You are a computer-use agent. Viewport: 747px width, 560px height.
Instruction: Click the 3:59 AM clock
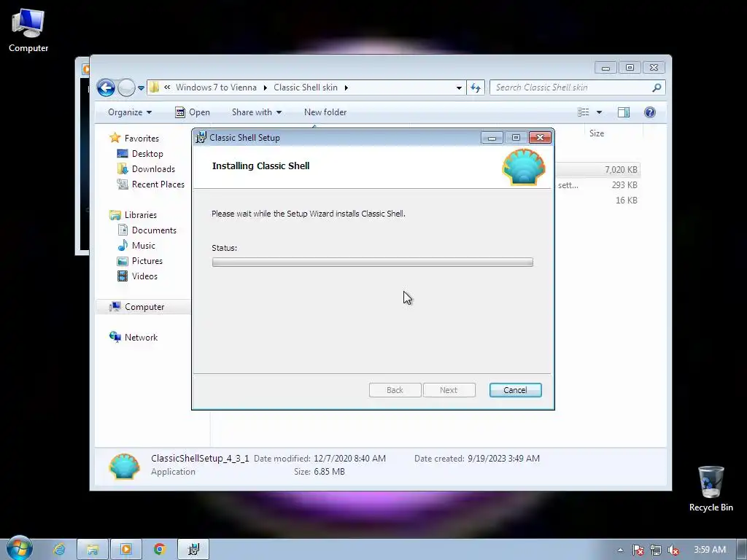click(709, 550)
